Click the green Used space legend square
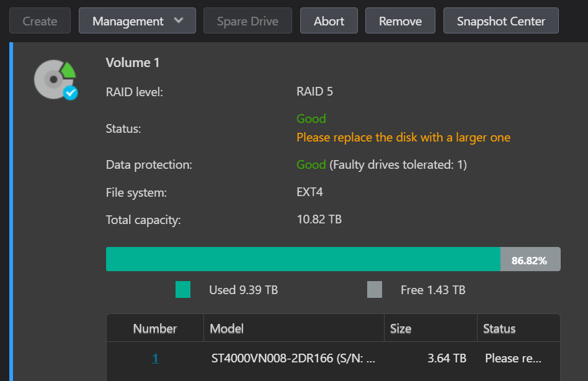This screenshot has width=588, height=381. pos(183,290)
